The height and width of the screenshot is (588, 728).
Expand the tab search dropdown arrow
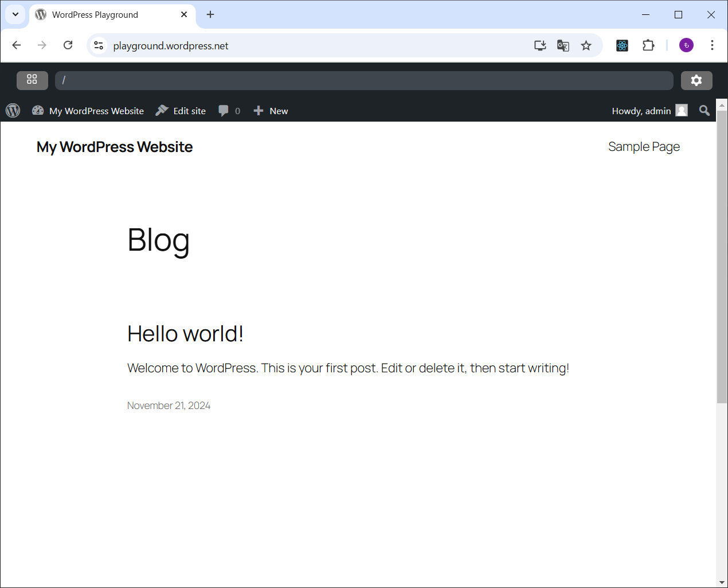pyautogui.click(x=15, y=14)
